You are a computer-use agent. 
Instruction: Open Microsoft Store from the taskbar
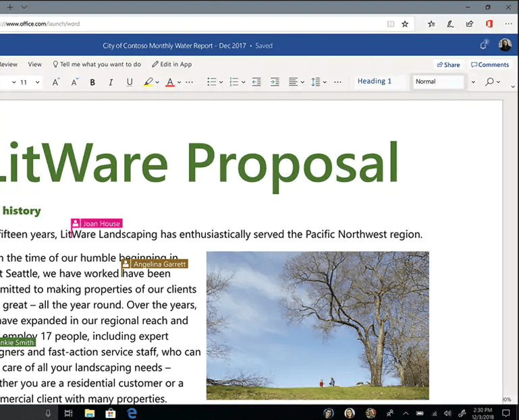111,413
